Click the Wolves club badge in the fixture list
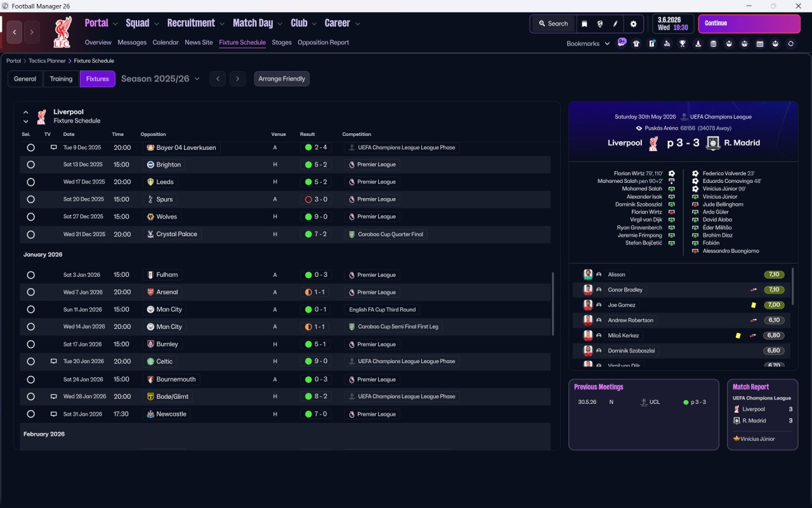The height and width of the screenshot is (508, 812). pyautogui.click(x=150, y=217)
